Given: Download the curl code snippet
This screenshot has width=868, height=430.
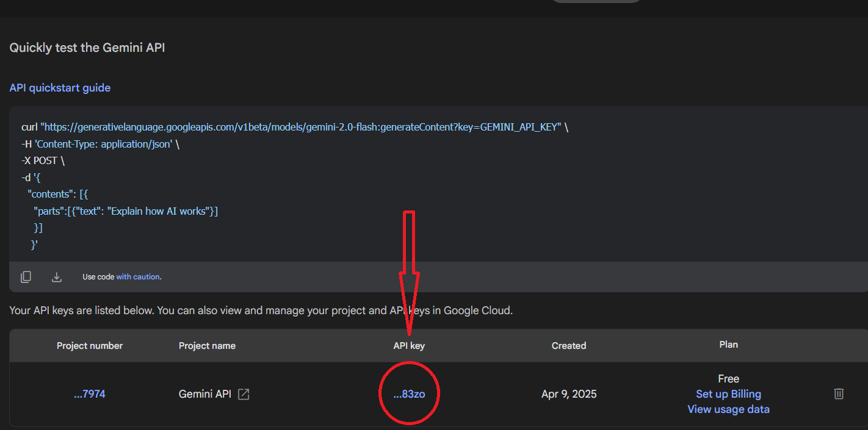Looking at the screenshot, I should pos(57,277).
